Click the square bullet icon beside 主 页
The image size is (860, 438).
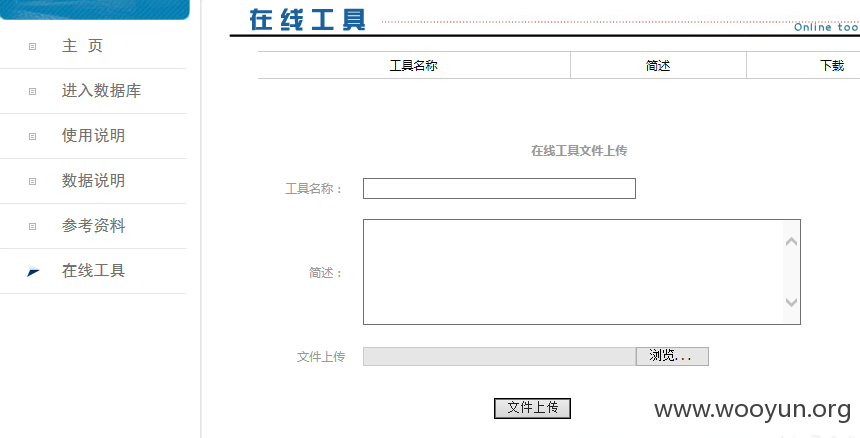pos(32,47)
